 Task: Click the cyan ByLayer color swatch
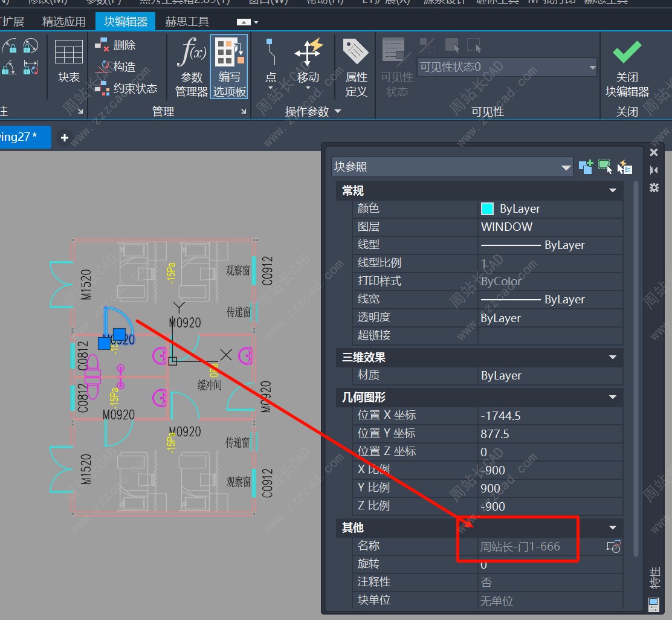[487, 209]
